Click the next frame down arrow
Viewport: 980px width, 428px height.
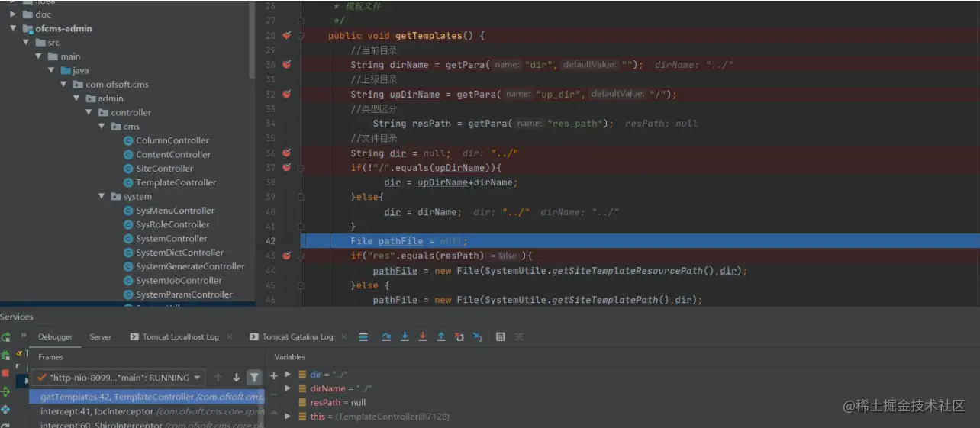[x=236, y=378]
